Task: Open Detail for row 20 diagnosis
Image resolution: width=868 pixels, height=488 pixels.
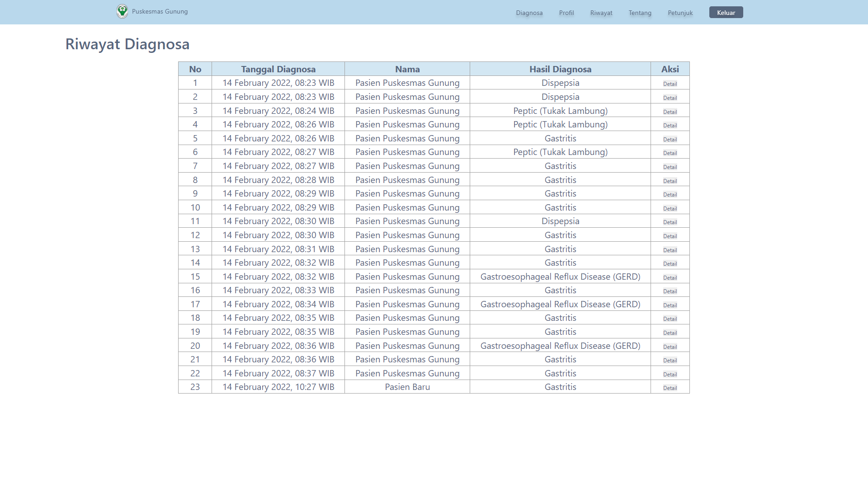Action: [670, 347]
